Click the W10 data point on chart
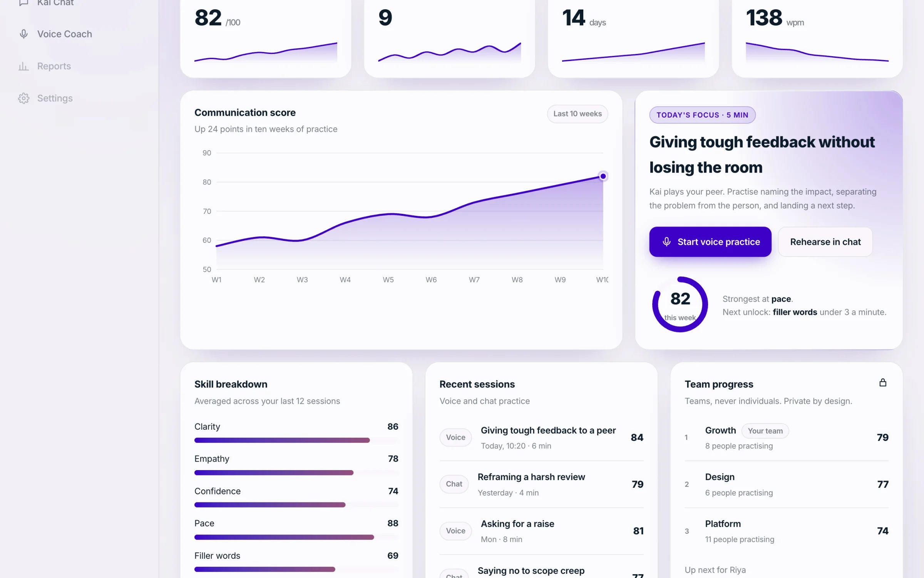 [x=603, y=176]
